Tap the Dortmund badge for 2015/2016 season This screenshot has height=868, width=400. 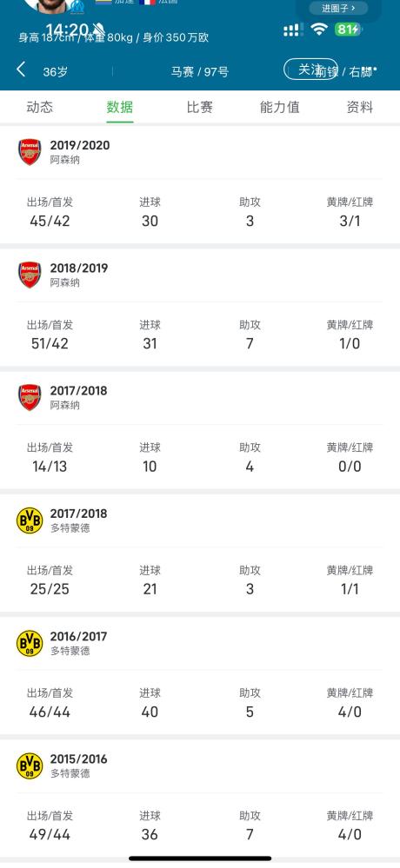pyautogui.click(x=30, y=766)
